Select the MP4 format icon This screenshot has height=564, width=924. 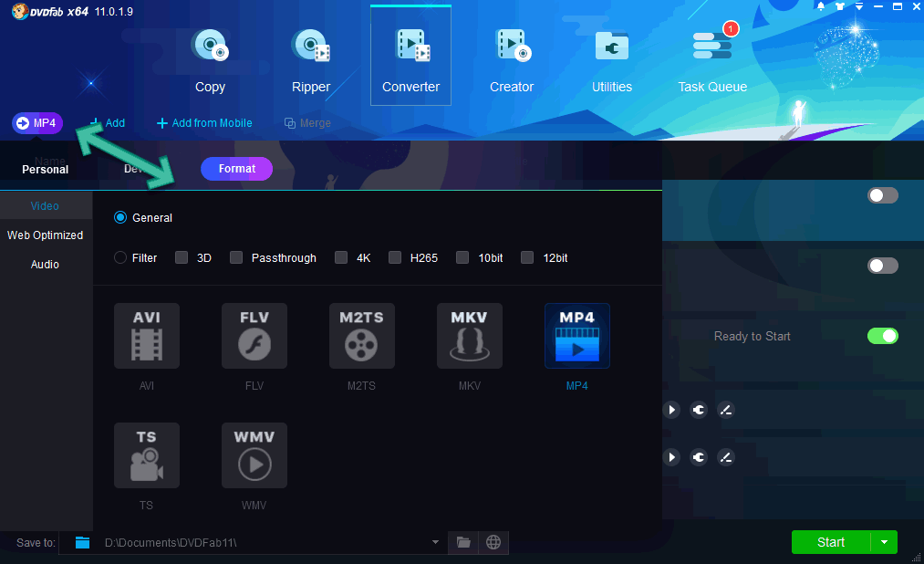576,336
